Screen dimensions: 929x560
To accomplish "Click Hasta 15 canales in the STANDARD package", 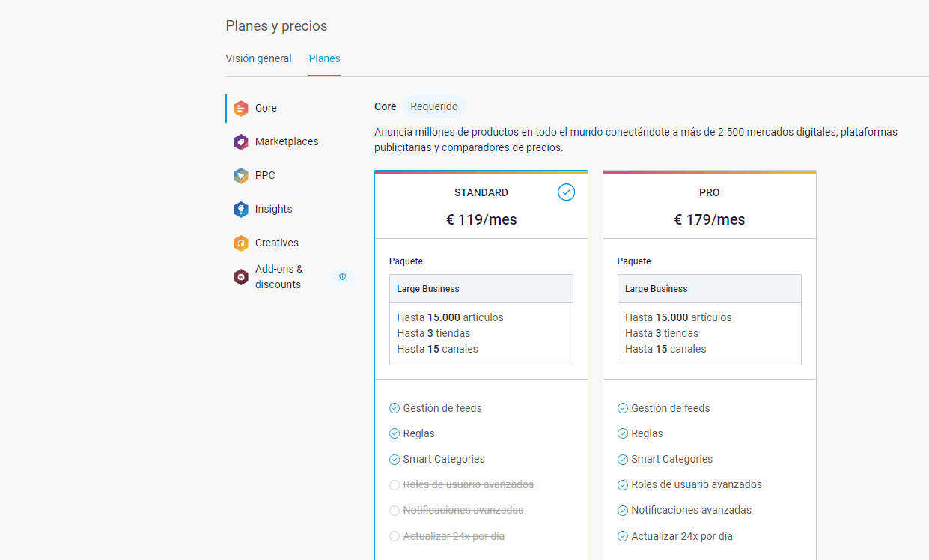I will (437, 349).
